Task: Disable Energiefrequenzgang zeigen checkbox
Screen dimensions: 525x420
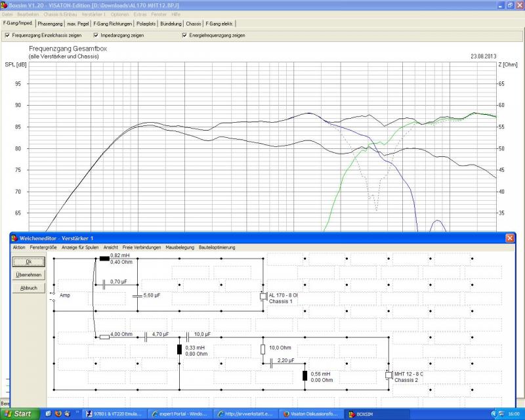Action: [x=184, y=35]
